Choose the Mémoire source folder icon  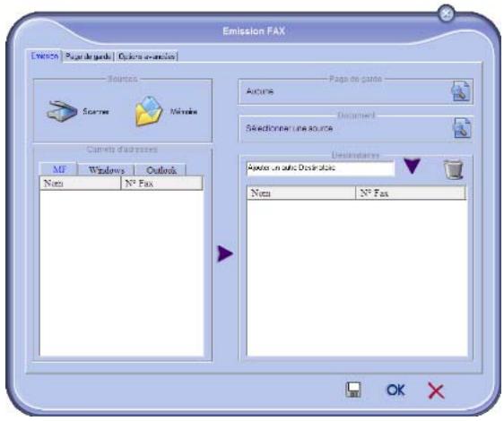coord(149,111)
